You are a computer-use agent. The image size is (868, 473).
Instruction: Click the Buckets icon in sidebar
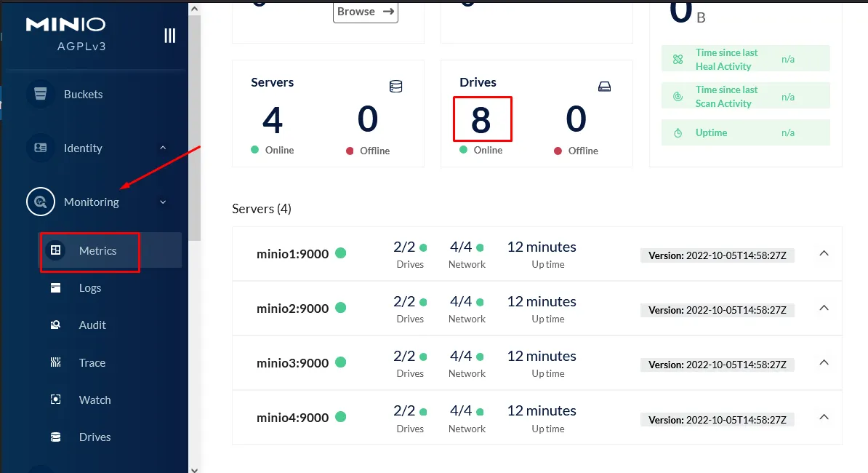(41, 95)
